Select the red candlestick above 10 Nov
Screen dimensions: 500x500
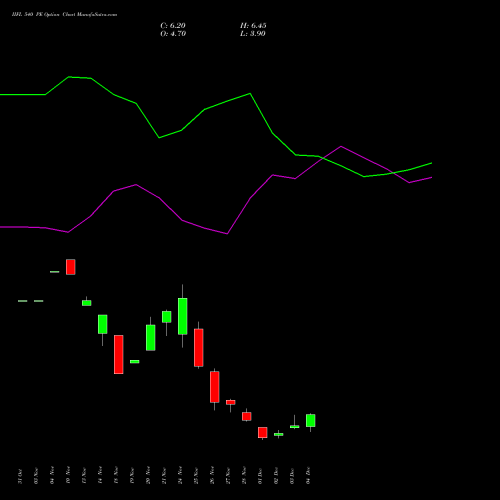[x=71, y=267]
